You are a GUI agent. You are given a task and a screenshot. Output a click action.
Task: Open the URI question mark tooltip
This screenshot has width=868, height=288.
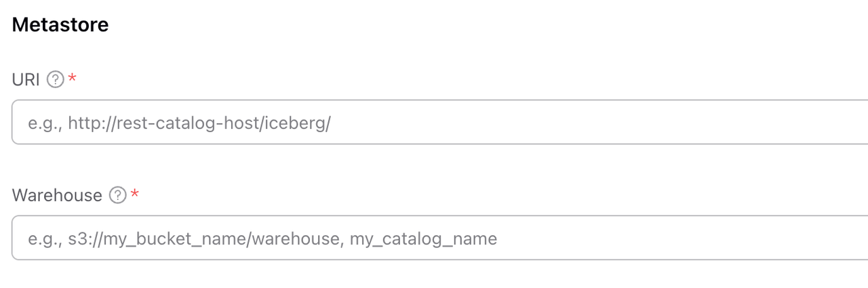tap(56, 80)
